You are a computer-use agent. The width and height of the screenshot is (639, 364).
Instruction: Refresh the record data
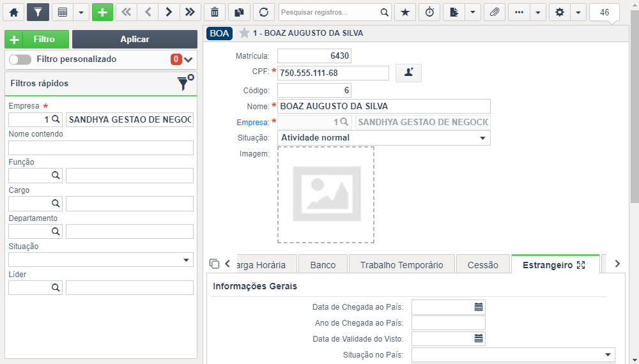coord(264,12)
